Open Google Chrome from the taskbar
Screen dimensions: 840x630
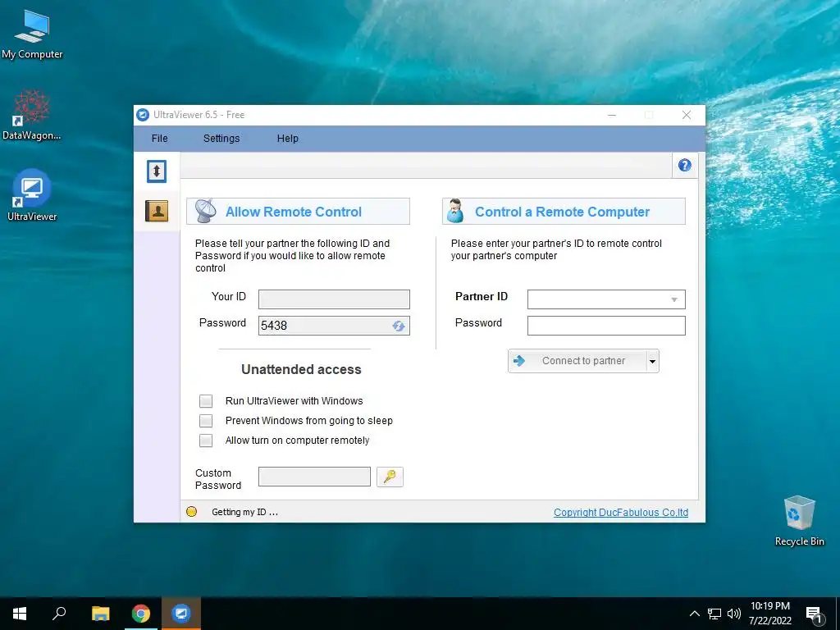pyautogui.click(x=141, y=614)
